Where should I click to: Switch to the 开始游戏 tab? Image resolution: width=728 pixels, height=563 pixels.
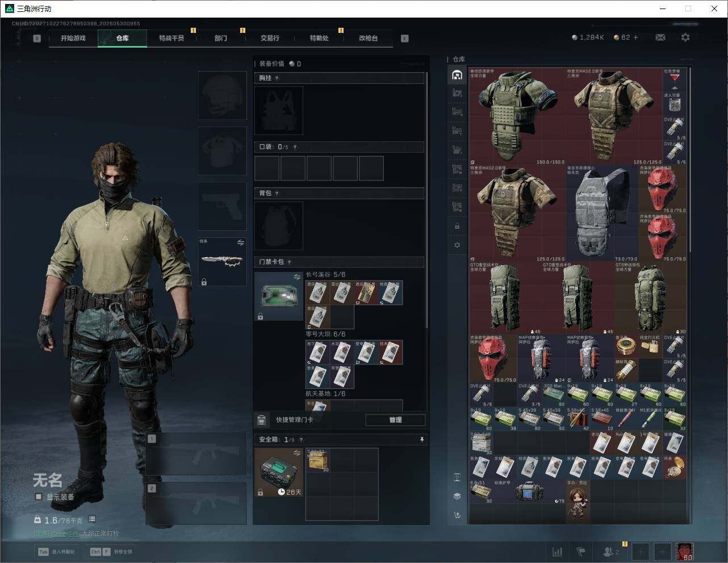(x=73, y=38)
